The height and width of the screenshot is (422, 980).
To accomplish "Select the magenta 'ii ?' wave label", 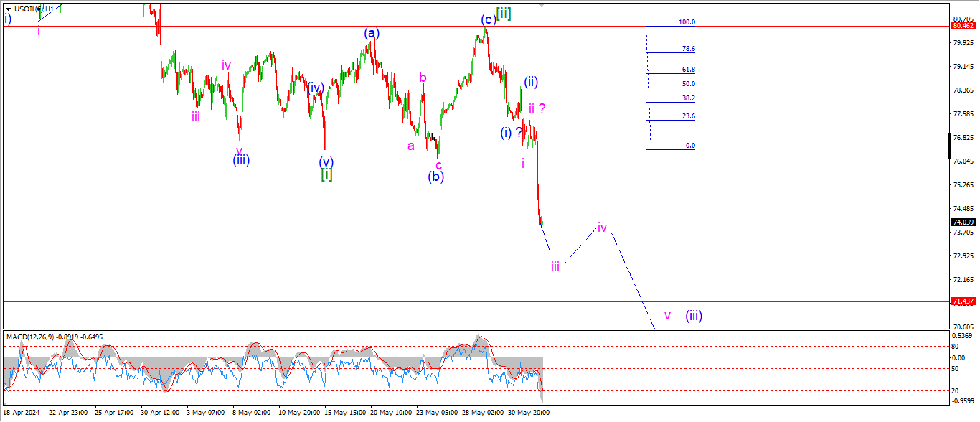I will (x=537, y=108).
